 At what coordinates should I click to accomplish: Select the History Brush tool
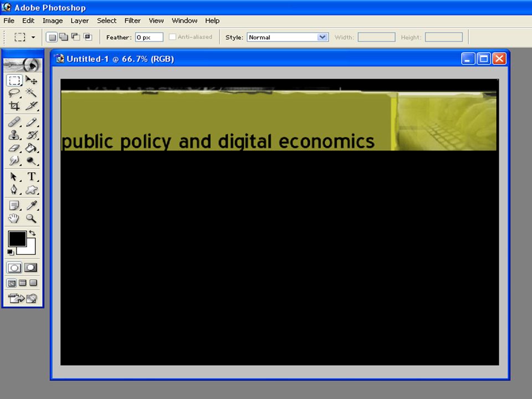pos(31,135)
